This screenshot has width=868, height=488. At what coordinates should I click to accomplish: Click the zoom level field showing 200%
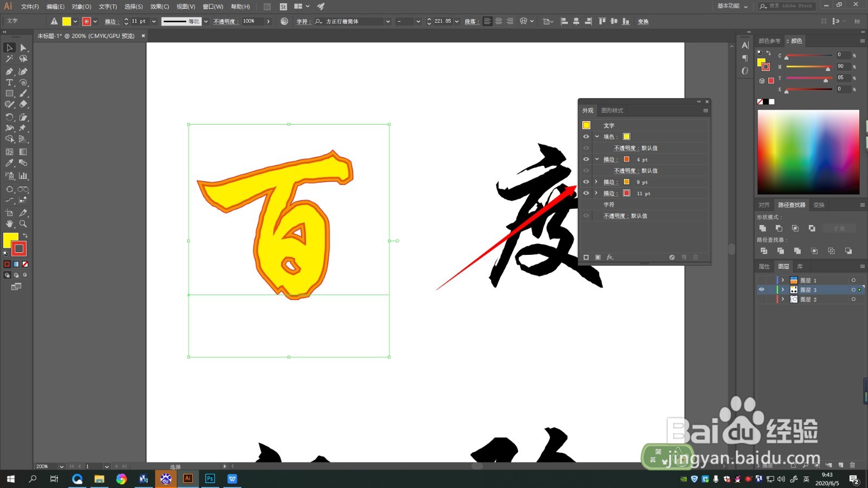click(x=46, y=466)
